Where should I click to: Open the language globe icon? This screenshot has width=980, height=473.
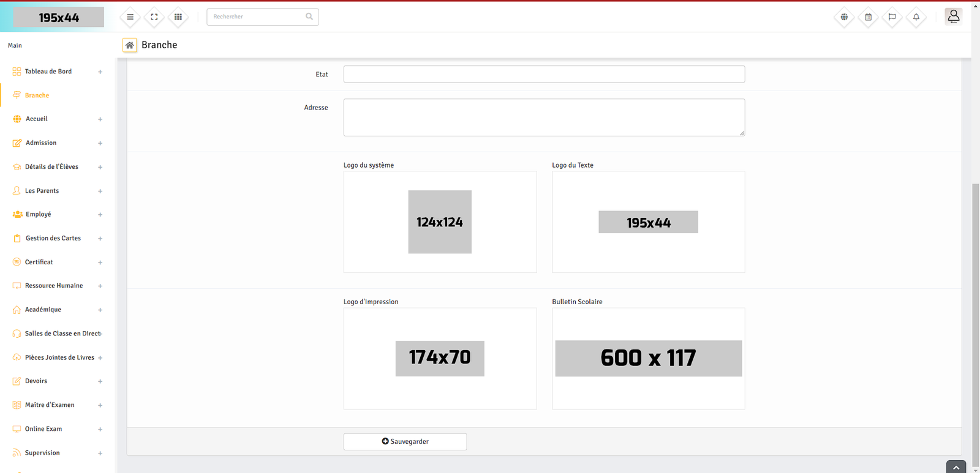pos(844,17)
